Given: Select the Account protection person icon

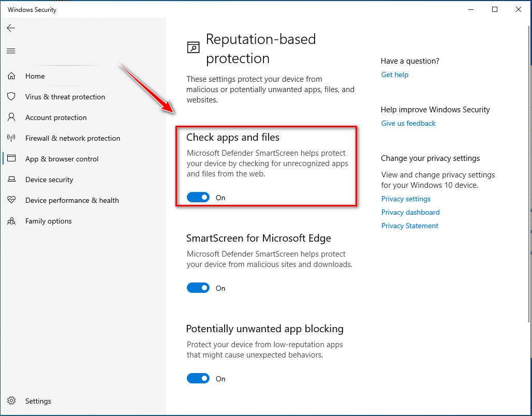Looking at the screenshot, I should 11,117.
